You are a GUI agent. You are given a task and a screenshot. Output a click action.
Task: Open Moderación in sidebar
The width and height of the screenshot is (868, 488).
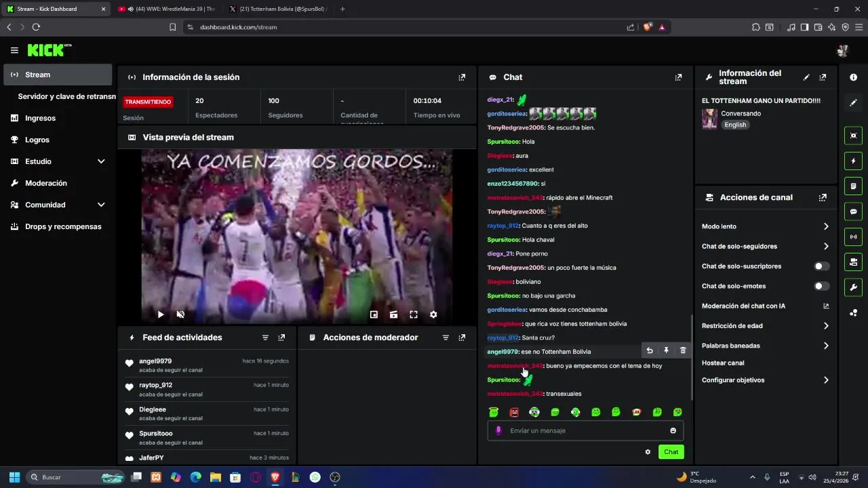pos(58,183)
